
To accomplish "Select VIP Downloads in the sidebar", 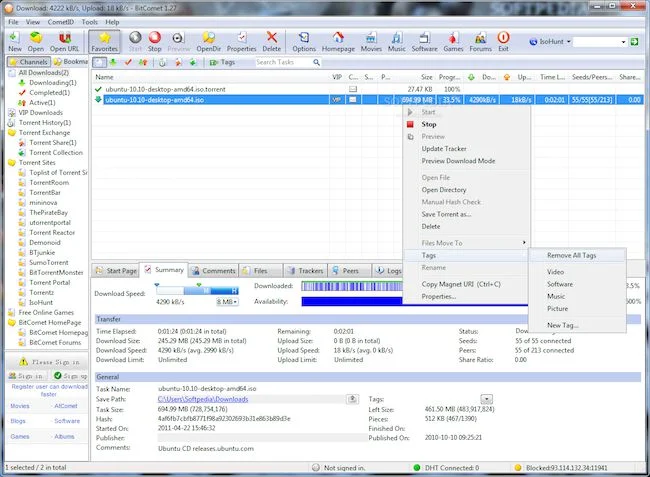I will point(41,113).
